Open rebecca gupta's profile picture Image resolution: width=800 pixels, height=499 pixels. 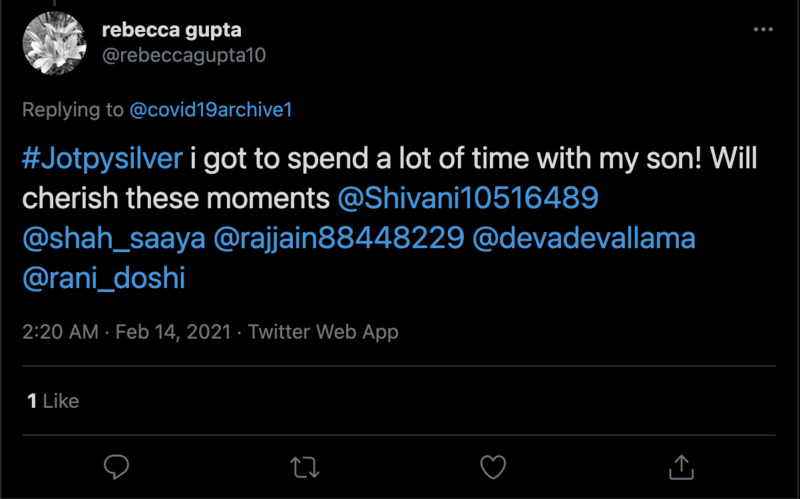point(56,46)
